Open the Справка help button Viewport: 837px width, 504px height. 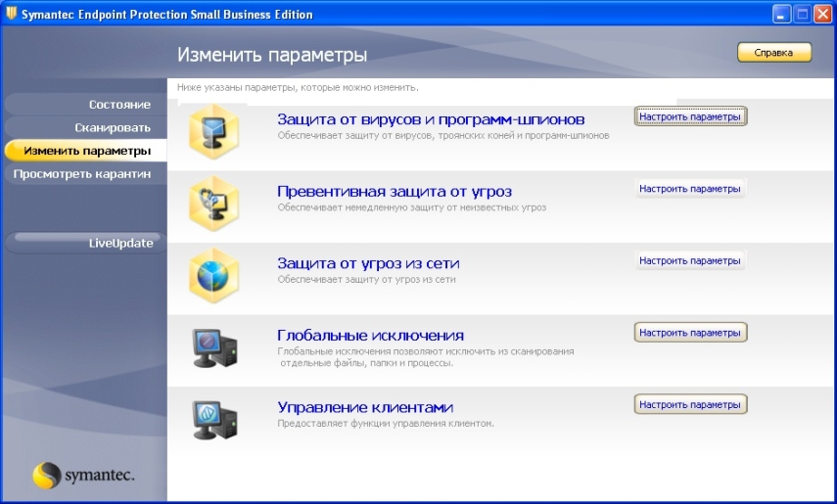pyautogui.click(x=774, y=52)
